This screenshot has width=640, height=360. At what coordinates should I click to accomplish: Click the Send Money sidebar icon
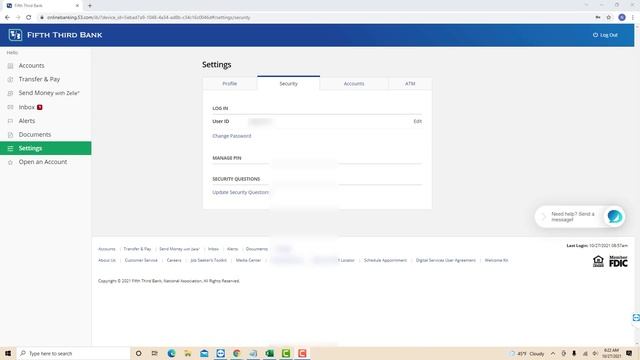click(x=10, y=93)
